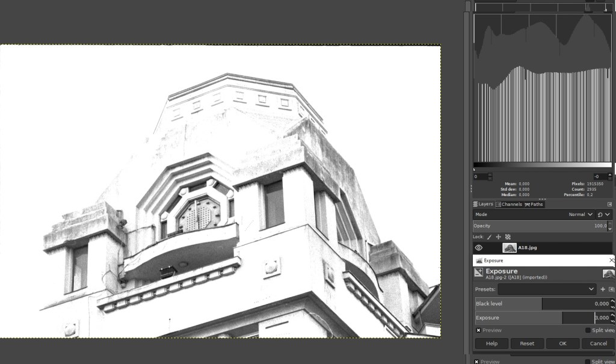Open the layer Mode Normal dropdown
616x364 pixels.
[x=581, y=215]
